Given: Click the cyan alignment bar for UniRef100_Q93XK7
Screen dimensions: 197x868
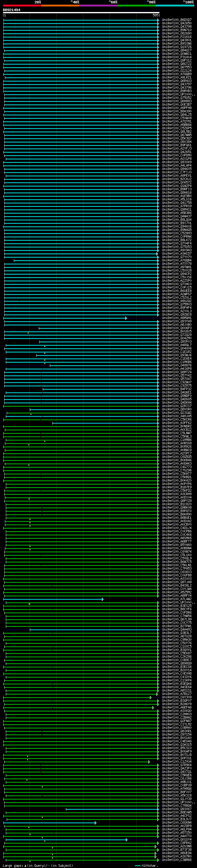Looking at the screenshot, I should (x=112, y=809).
